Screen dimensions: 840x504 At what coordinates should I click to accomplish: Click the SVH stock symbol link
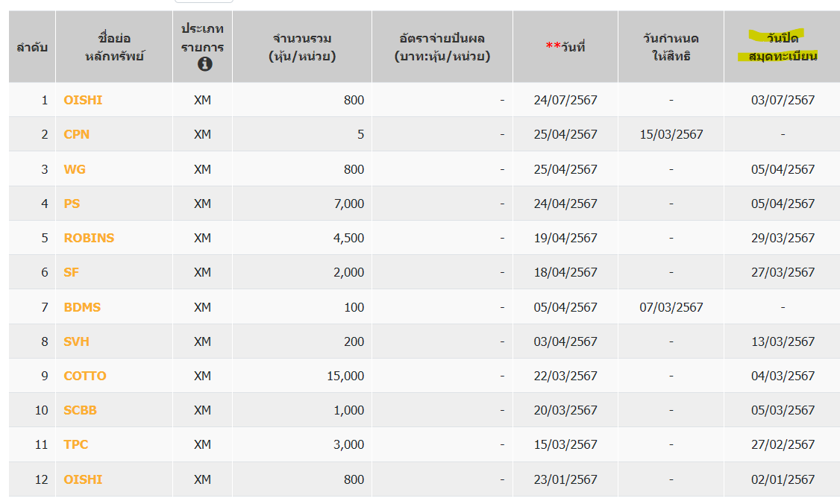pos(77,341)
